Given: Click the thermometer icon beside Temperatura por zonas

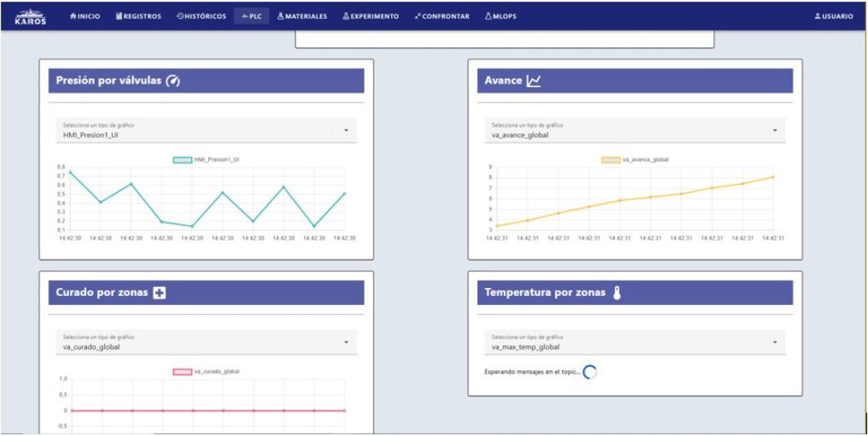Looking at the screenshot, I should pos(617,293).
